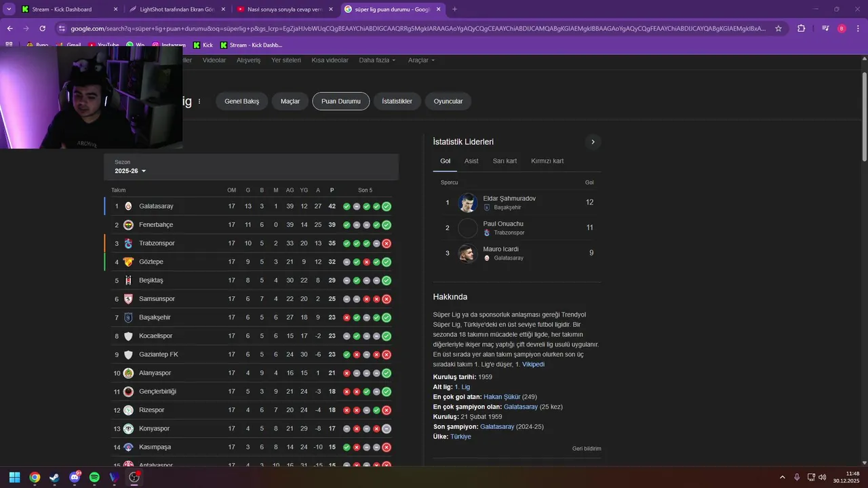Click the Trabzonspor club logo in standings

tap(128, 243)
